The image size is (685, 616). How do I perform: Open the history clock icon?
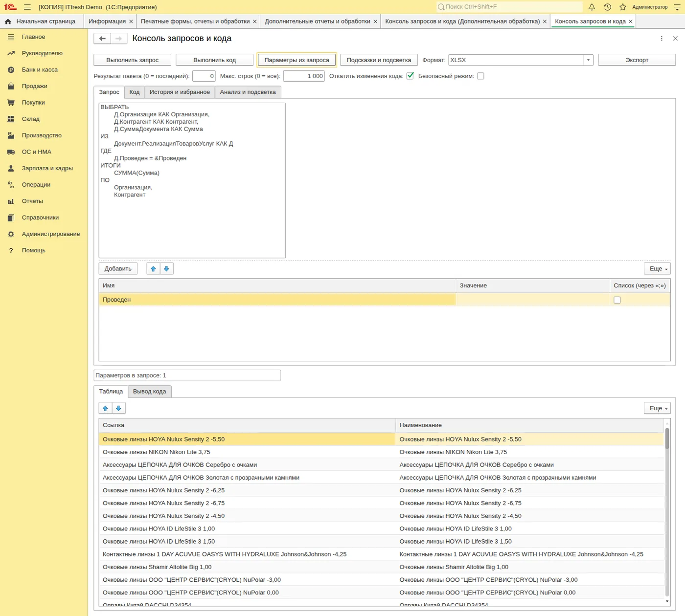607,7
